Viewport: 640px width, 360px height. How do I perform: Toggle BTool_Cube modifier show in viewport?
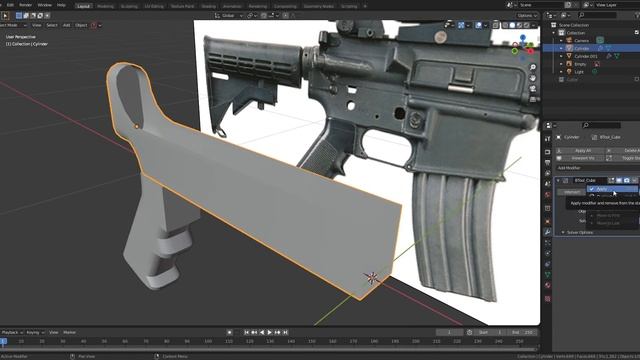(x=619, y=180)
